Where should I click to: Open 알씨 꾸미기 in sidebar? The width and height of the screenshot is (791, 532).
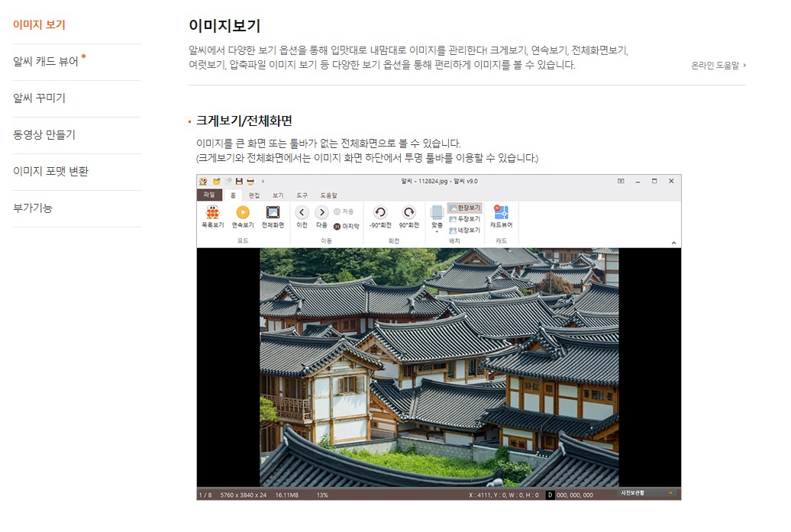40,98
